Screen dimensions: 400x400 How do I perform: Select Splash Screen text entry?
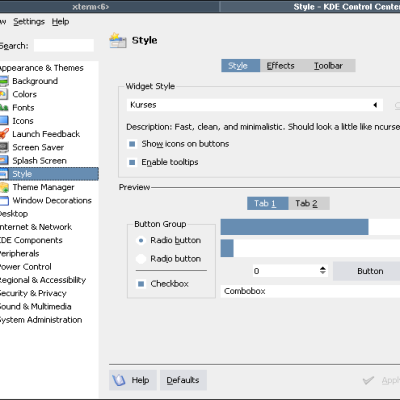[39, 161]
